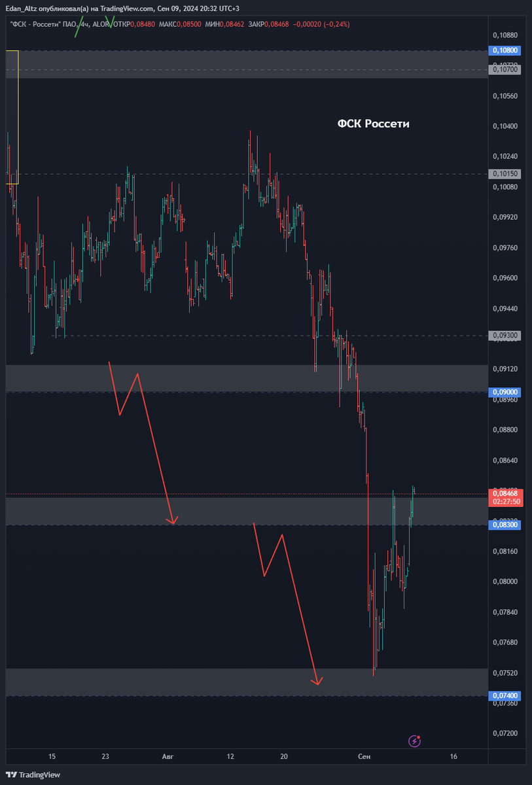532x785 pixels.
Task: Click the 15 date tick on time axis
Action: 52,756
